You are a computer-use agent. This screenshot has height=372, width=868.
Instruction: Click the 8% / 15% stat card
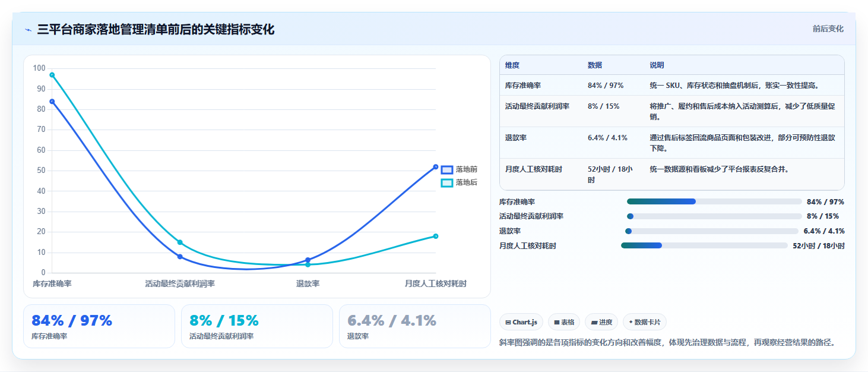pos(257,326)
